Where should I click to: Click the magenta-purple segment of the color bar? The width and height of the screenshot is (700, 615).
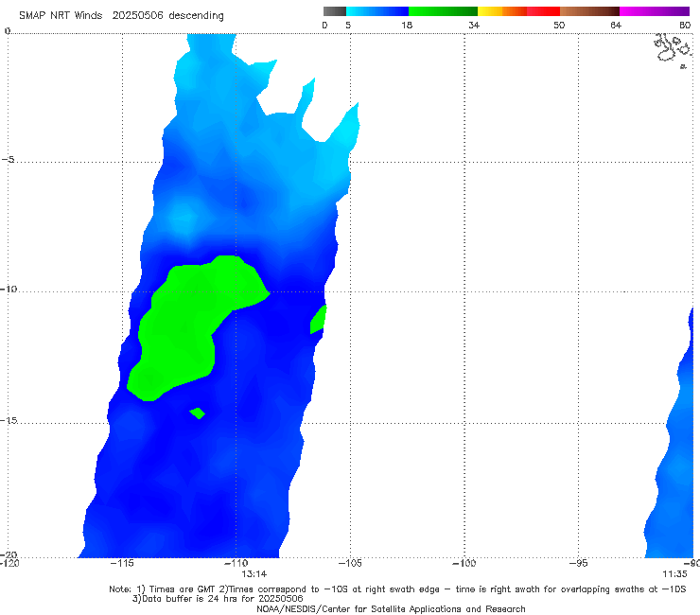click(x=655, y=11)
